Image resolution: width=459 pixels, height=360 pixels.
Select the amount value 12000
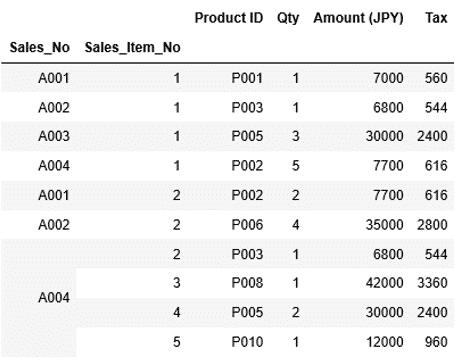(x=384, y=342)
